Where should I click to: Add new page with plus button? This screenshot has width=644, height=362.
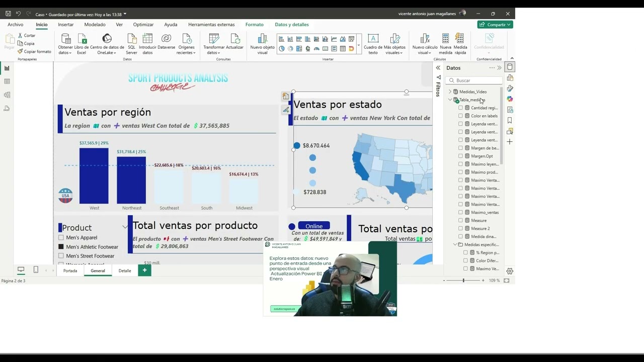pos(144,270)
